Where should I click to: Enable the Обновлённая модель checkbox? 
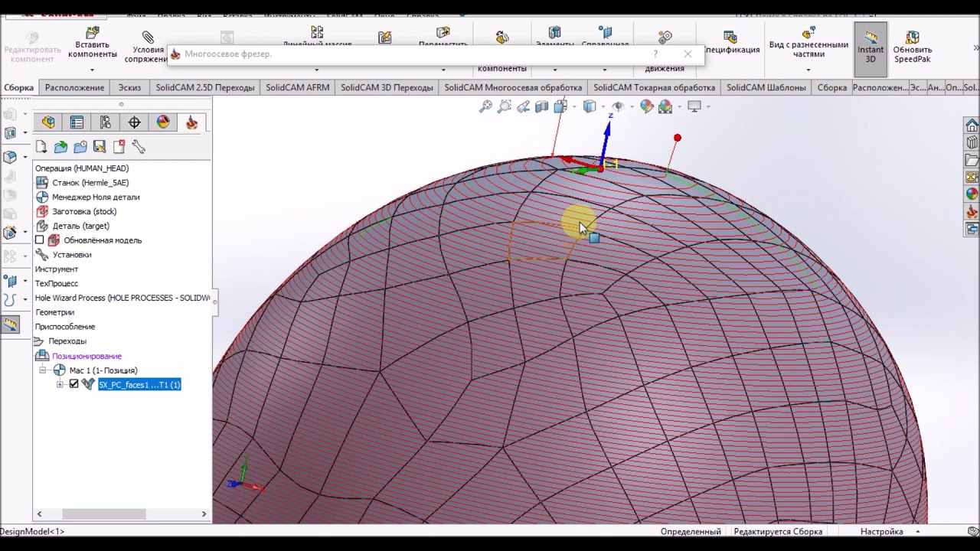tap(40, 240)
